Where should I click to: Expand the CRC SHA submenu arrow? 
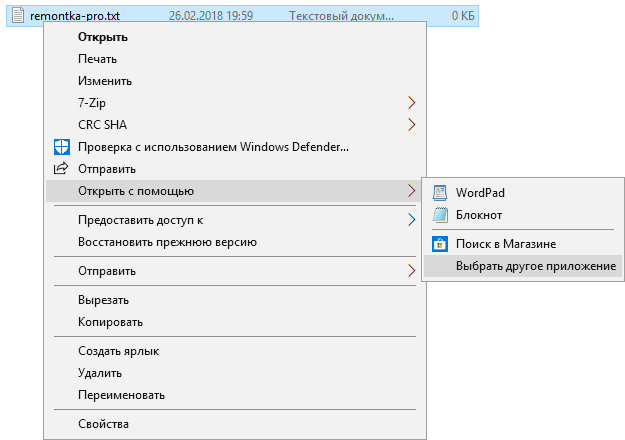click(412, 125)
